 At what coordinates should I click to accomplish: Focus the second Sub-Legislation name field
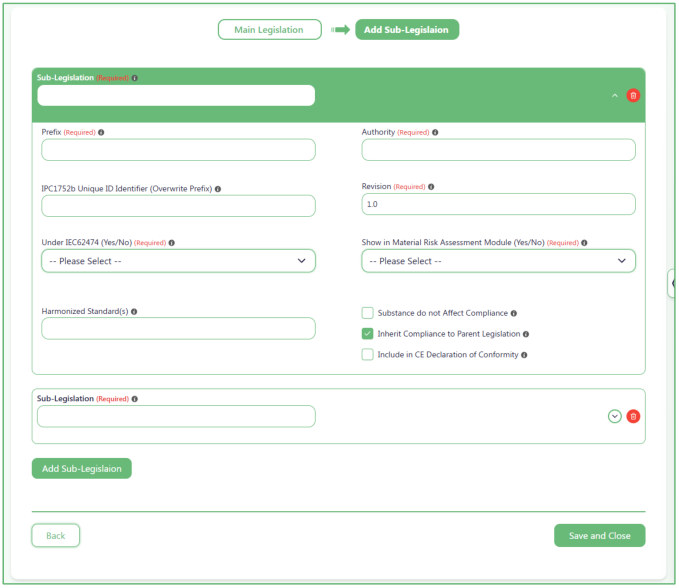pyautogui.click(x=176, y=416)
